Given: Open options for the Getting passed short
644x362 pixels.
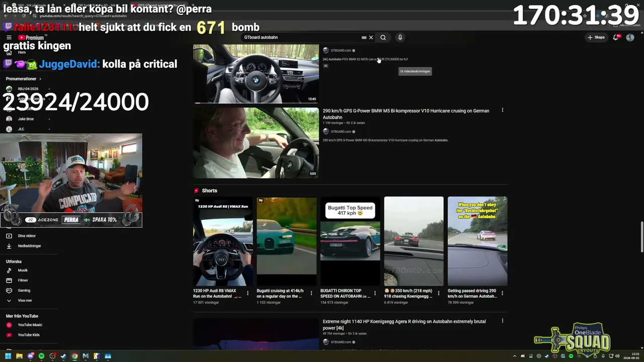Looking at the screenshot, I should 502,293.
